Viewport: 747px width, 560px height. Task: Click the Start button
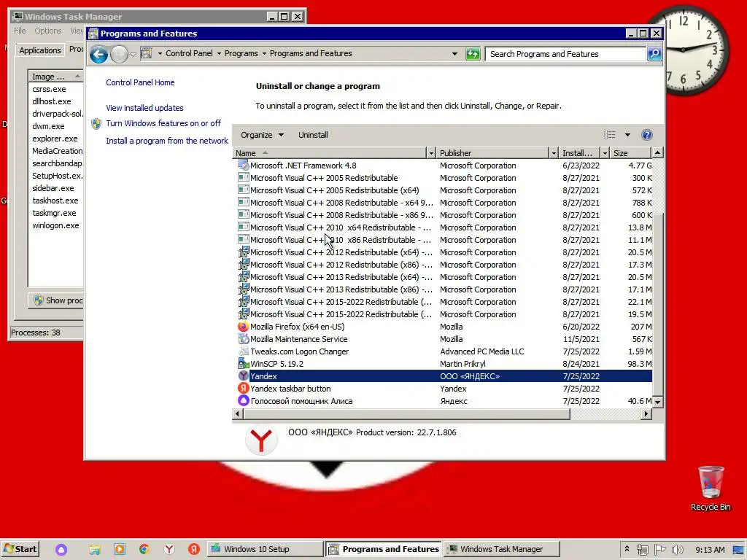tap(20, 550)
